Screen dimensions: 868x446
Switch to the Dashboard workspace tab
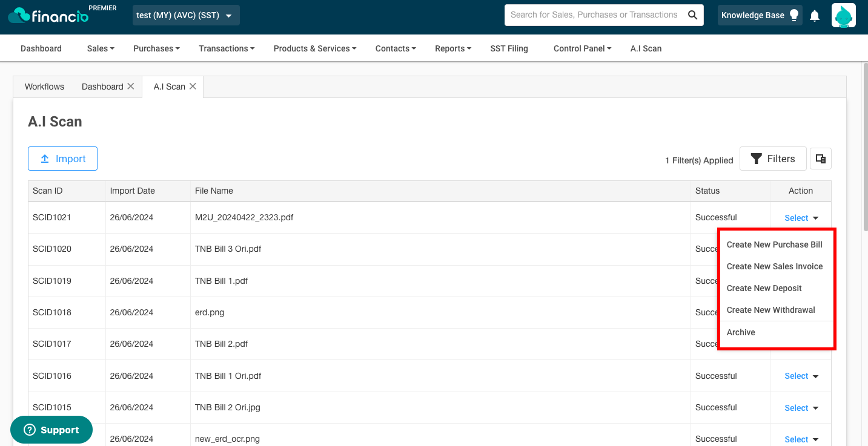pos(102,87)
